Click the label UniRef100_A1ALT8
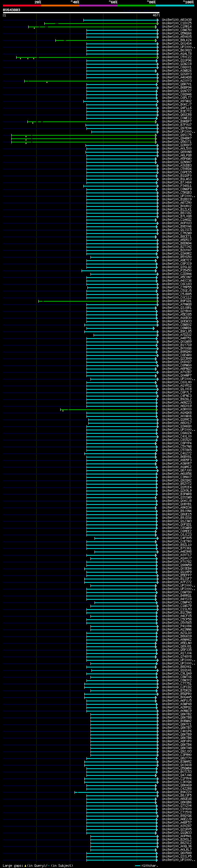This screenshot has height=868, width=197. 177,54
